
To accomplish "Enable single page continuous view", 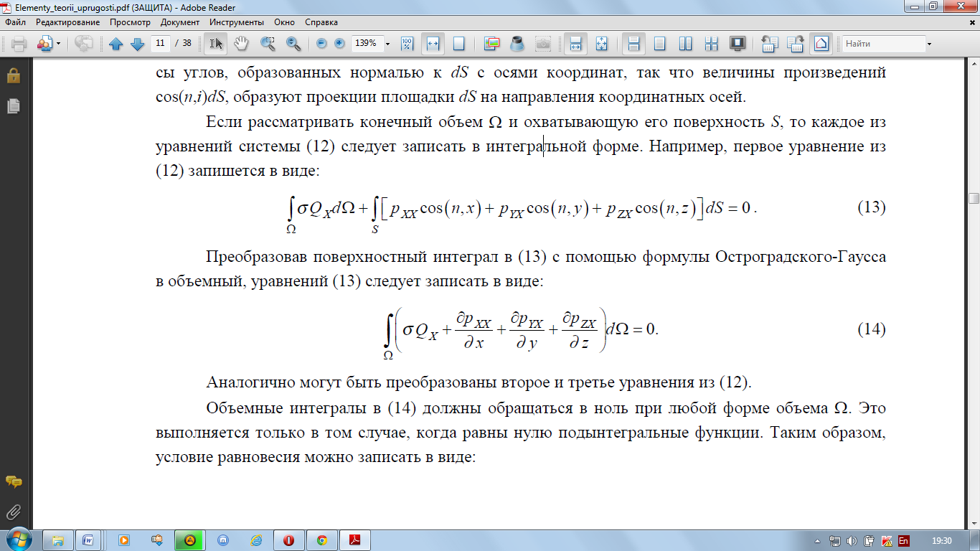I will (633, 44).
